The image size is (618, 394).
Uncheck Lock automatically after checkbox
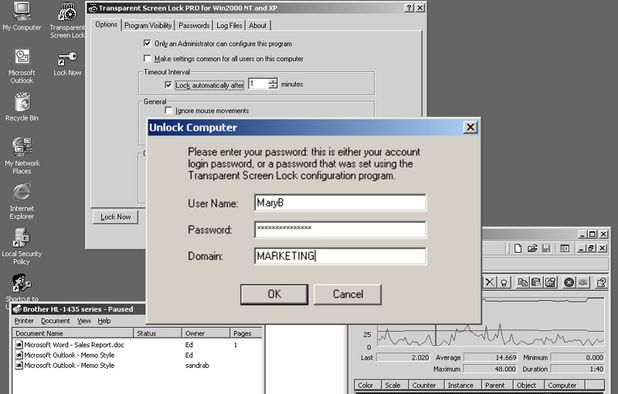[169, 84]
